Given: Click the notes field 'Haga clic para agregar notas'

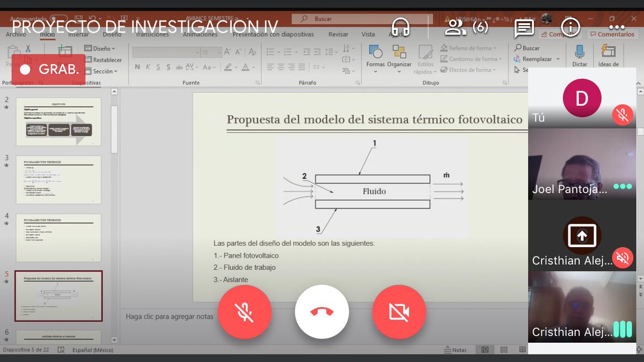Looking at the screenshot, I should click(x=170, y=316).
